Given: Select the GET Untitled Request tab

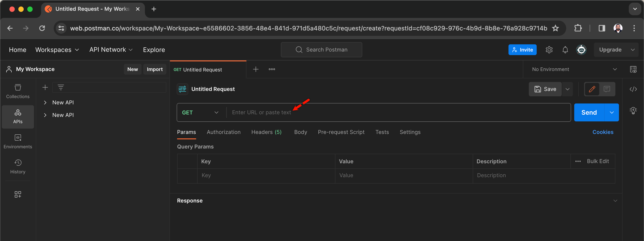Looking at the screenshot, I should click(208, 70).
